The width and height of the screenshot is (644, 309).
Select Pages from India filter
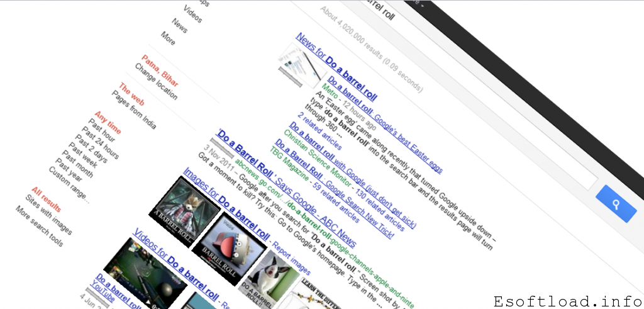134,110
